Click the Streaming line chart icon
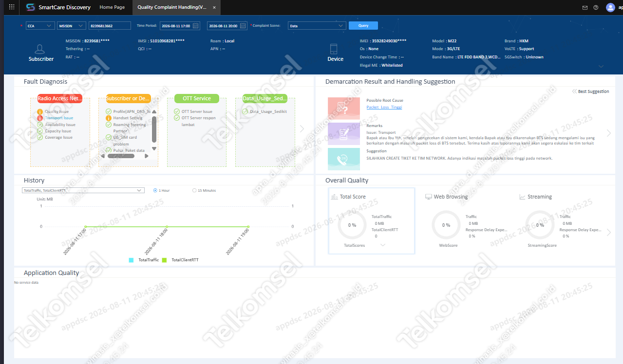Viewport: 623px width, 364px height. pos(522,197)
